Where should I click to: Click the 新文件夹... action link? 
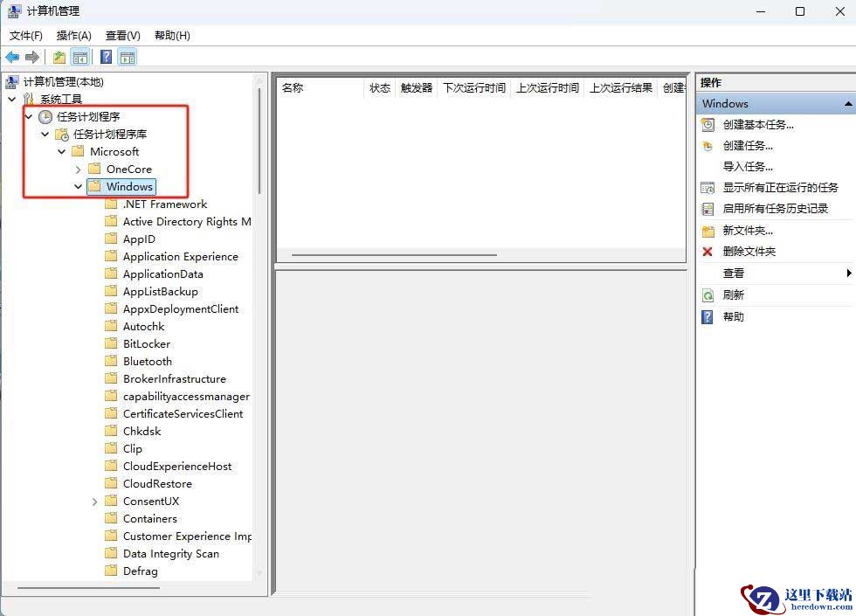[x=748, y=231]
